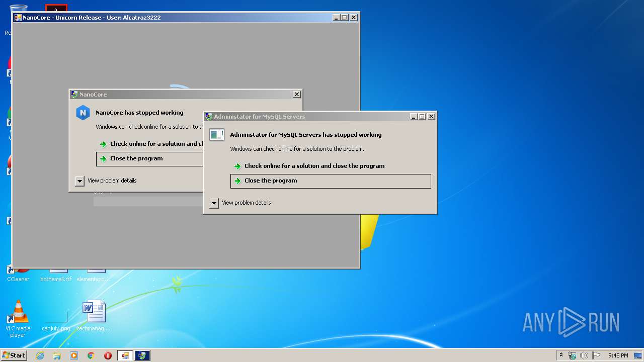Viewport: 644px width, 362px height.
Task: Click NanoCore crash dialog title bar icon
Action: (74, 95)
